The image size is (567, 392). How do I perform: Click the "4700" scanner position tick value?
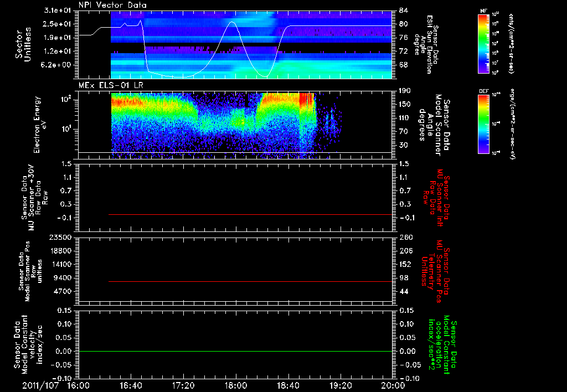pos(63,291)
